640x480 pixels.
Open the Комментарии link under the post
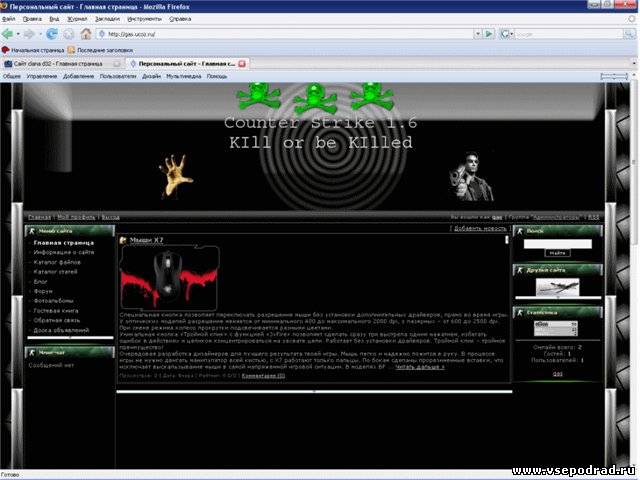click(263, 376)
